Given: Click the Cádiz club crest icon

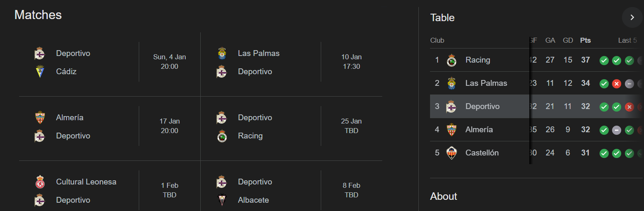Looking at the screenshot, I should pos(39,71).
